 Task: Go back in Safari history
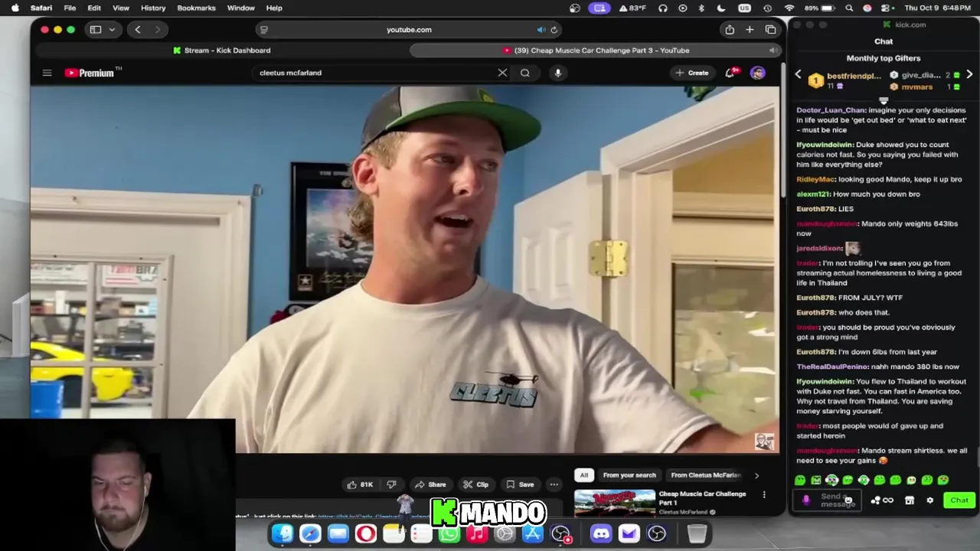coord(138,30)
